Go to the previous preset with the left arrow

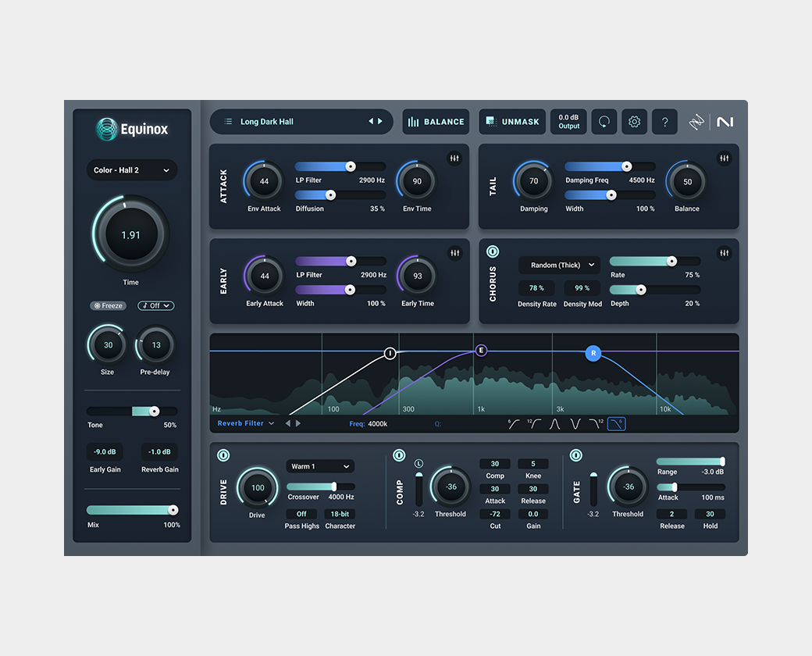pyautogui.click(x=371, y=121)
